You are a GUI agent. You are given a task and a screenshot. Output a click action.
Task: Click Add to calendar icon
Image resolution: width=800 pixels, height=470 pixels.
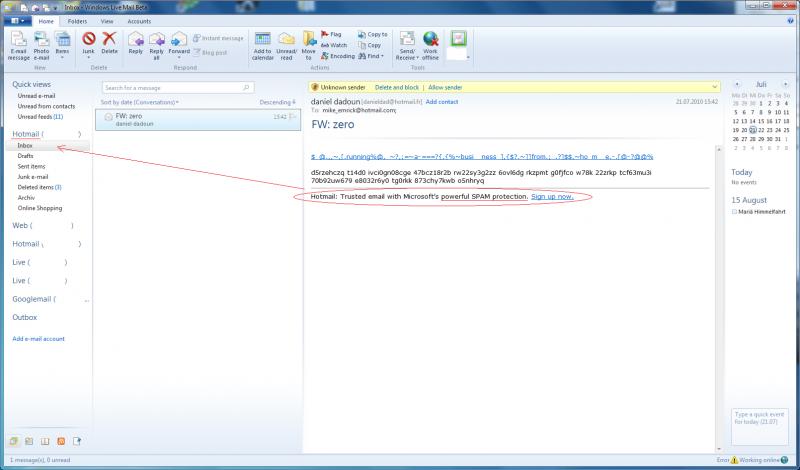[x=263, y=45]
